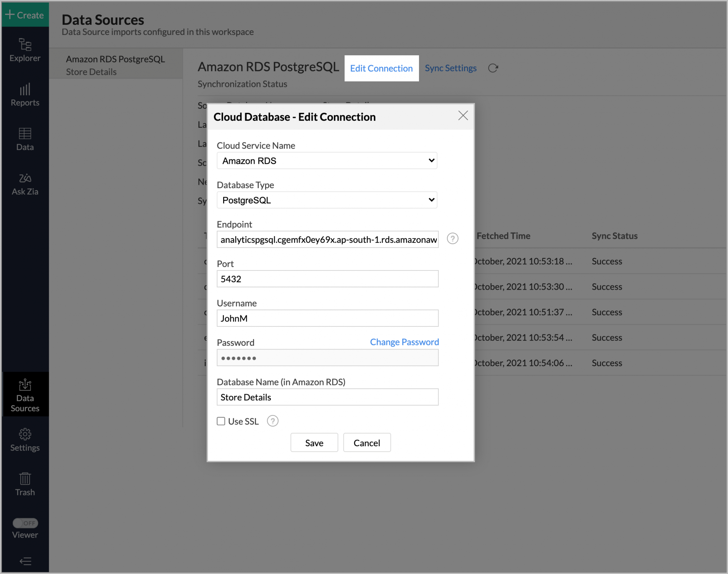
Task: Click the Change Password link
Action: [404, 342]
